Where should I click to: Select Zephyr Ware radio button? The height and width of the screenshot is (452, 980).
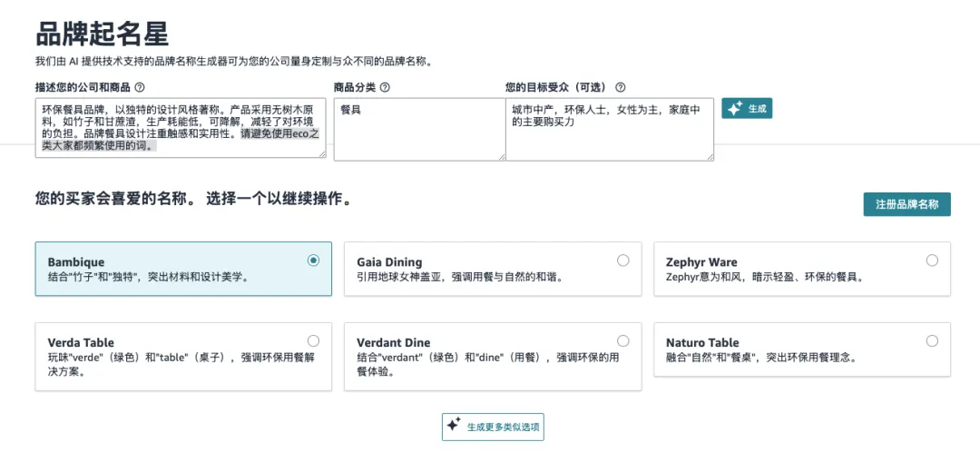[x=932, y=260]
